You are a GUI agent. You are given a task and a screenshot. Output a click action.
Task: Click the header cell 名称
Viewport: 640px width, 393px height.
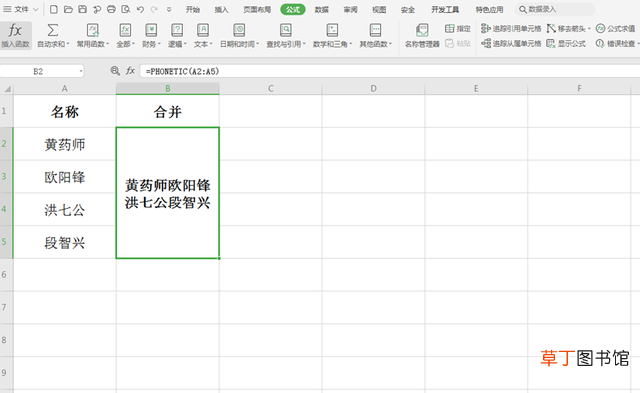64,111
